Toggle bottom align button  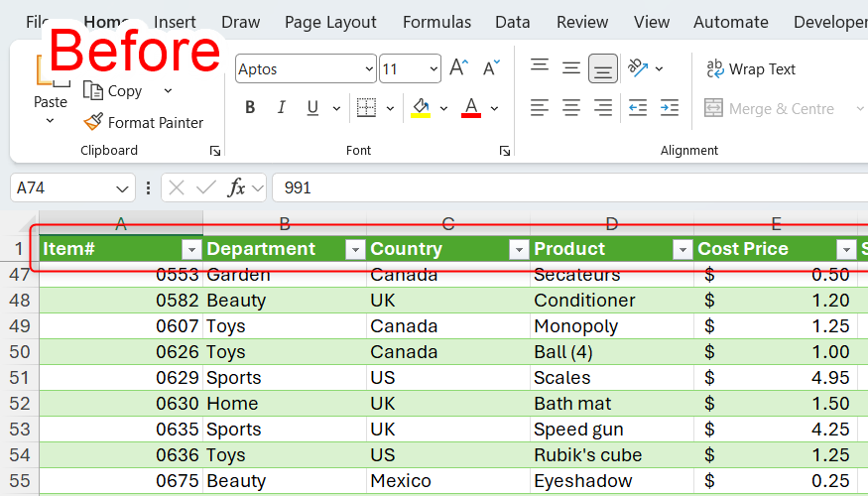(603, 68)
